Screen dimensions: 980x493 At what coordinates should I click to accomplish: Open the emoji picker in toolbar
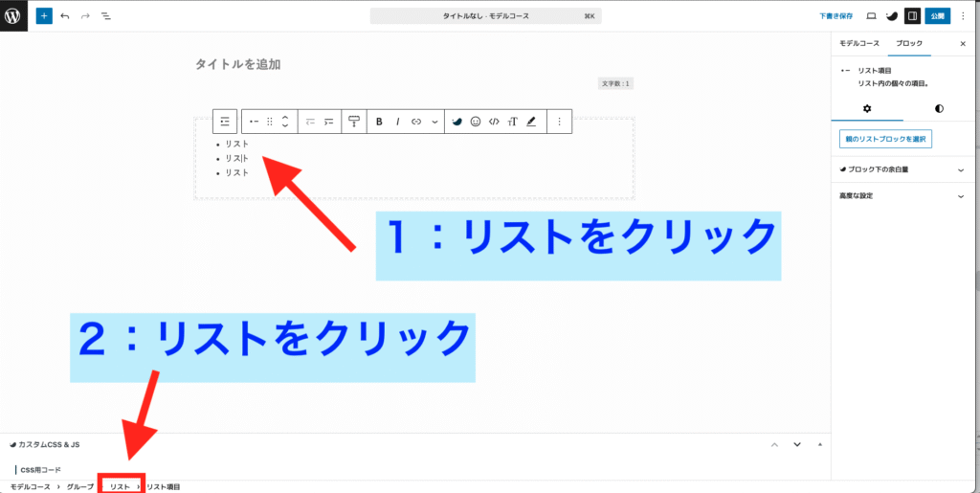476,122
